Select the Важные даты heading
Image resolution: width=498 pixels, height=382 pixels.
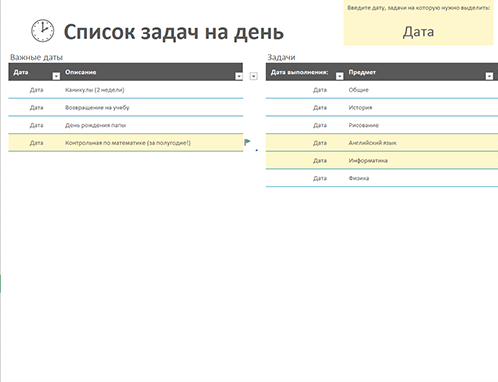click(36, 57)
